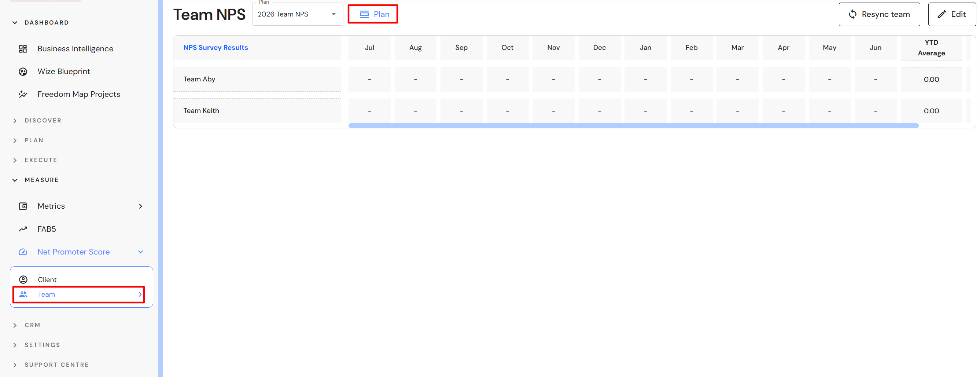The height and width of the screenshot is (377, 980).
Task: Click Team Keith's YTD Average 0.00
Action: click(x=931, y=111)
